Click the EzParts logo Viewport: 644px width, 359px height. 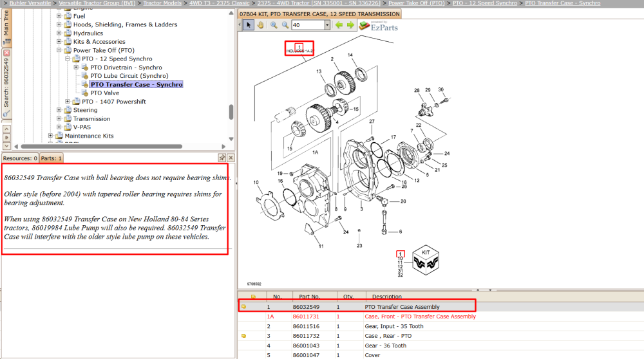click(x=378, y=26)
